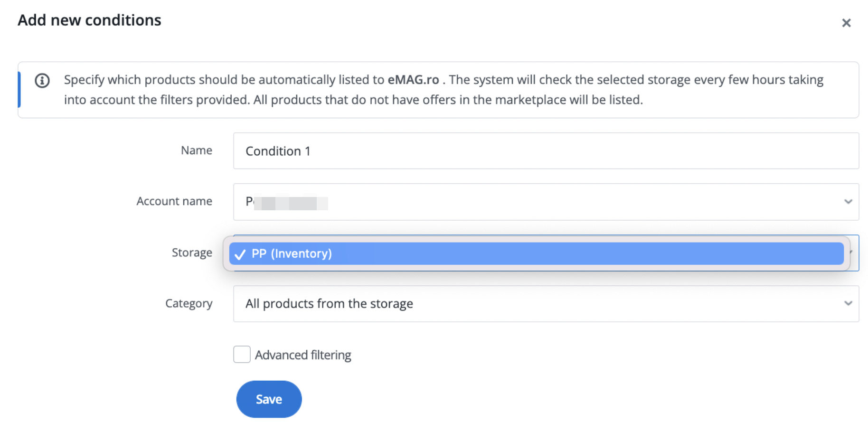Click the Add new conditions heading
Viewport: 868px width, 431px height.
pyautogui.click(x=89, y=20)
